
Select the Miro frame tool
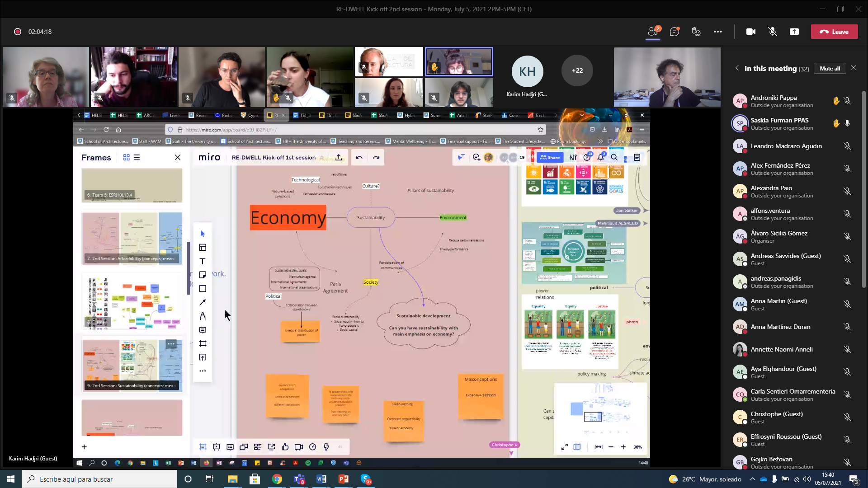[x=203, y=343]
